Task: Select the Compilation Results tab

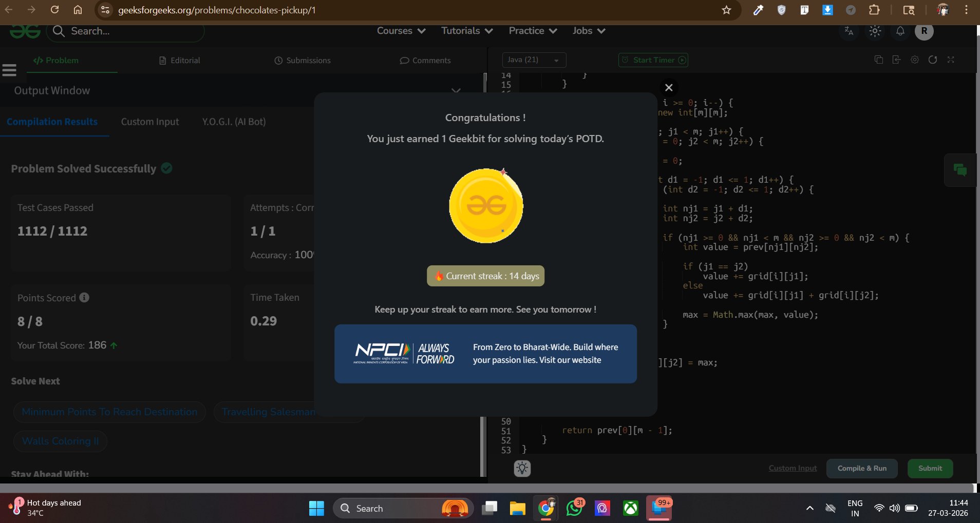Action: point(52,122)
